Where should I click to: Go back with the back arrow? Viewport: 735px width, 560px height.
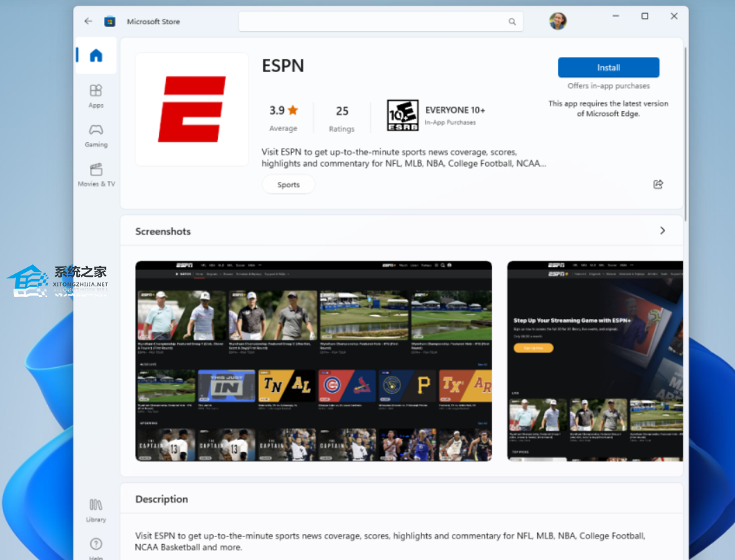pyautogui.click(x=88, y=21)
